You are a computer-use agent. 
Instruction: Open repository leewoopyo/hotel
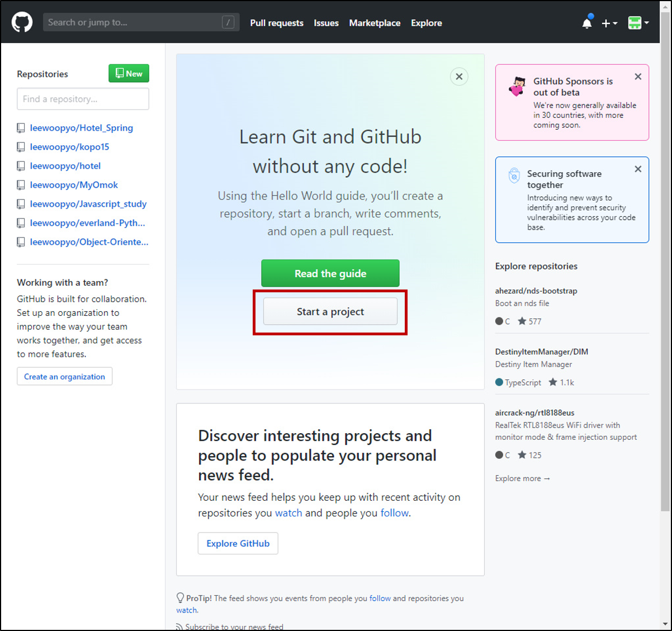65,166
